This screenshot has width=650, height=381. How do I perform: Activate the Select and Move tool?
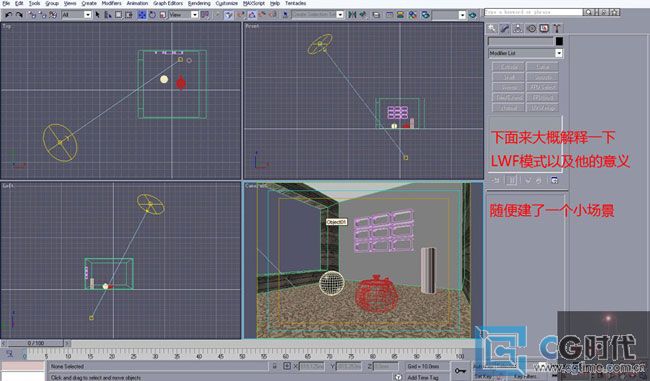(x=142, y=15)
